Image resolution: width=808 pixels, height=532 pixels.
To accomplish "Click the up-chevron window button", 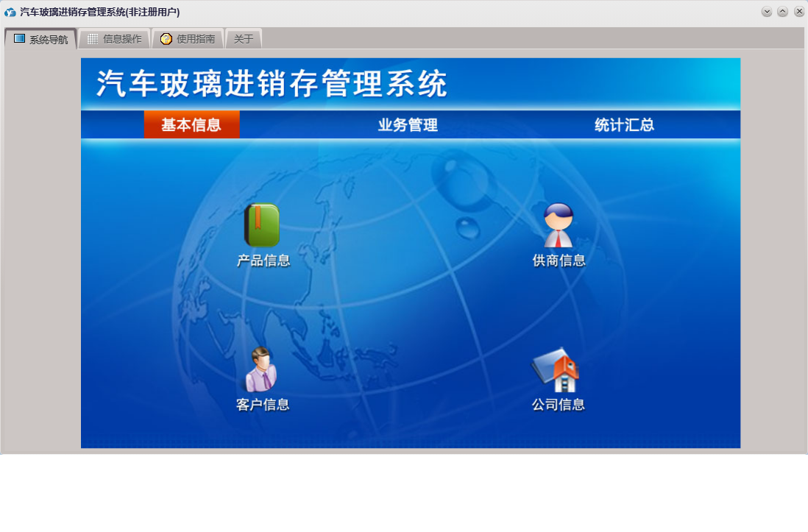I will (x=783, y=12).
